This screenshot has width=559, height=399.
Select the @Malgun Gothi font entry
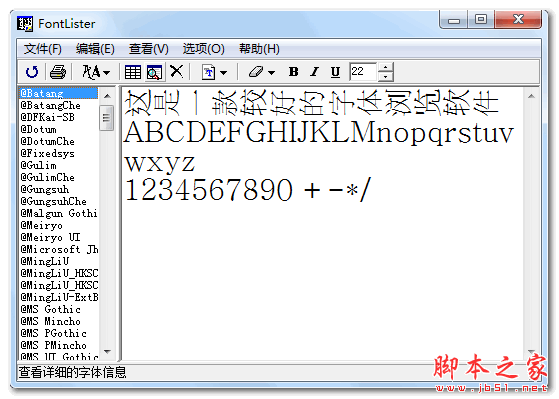point(58,213)
